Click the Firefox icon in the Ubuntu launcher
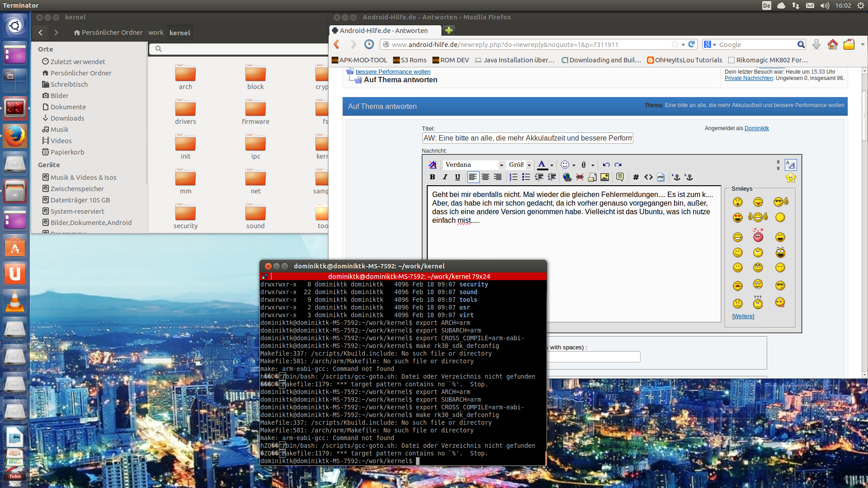The width and height of the screenshot is (868, 488). coord(15,135)
